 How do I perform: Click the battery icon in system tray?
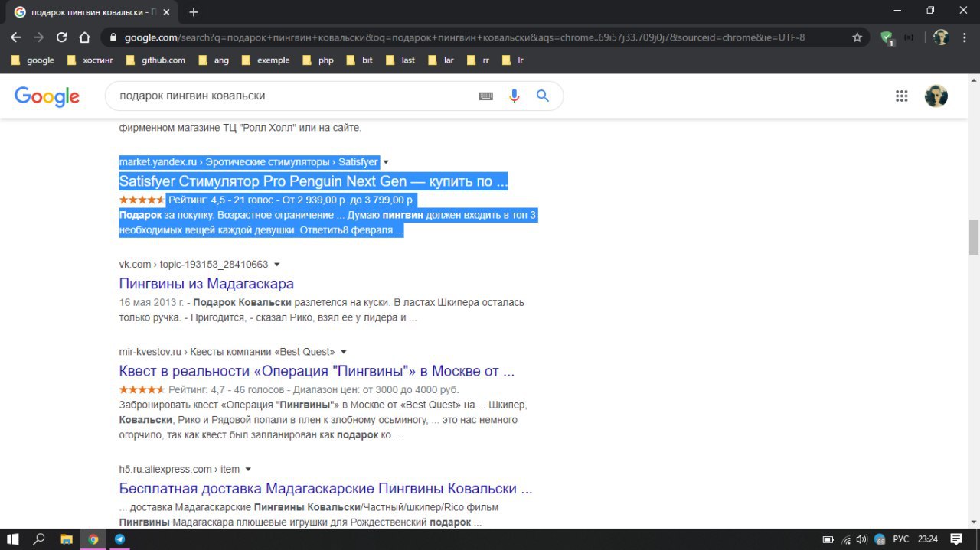[x=828, y=539]
